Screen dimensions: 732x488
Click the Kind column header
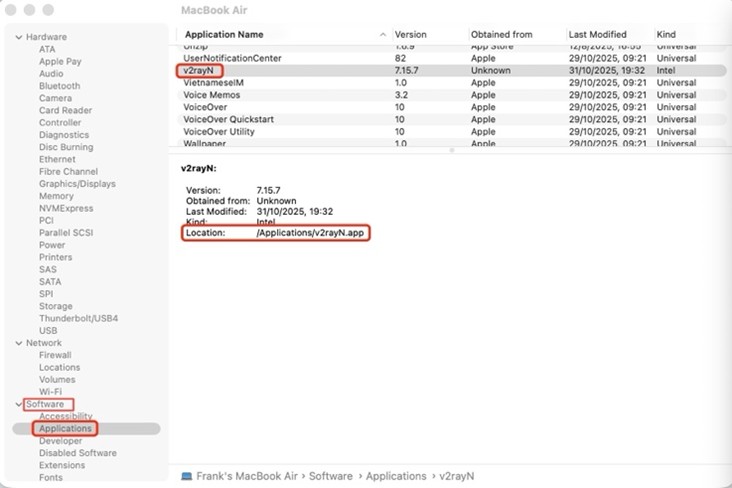tap(666, 34)
